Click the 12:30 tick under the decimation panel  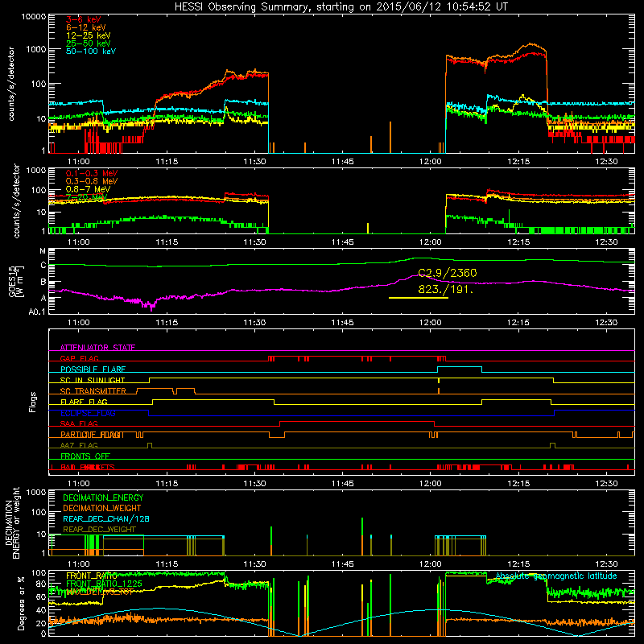tap(606, 564)
